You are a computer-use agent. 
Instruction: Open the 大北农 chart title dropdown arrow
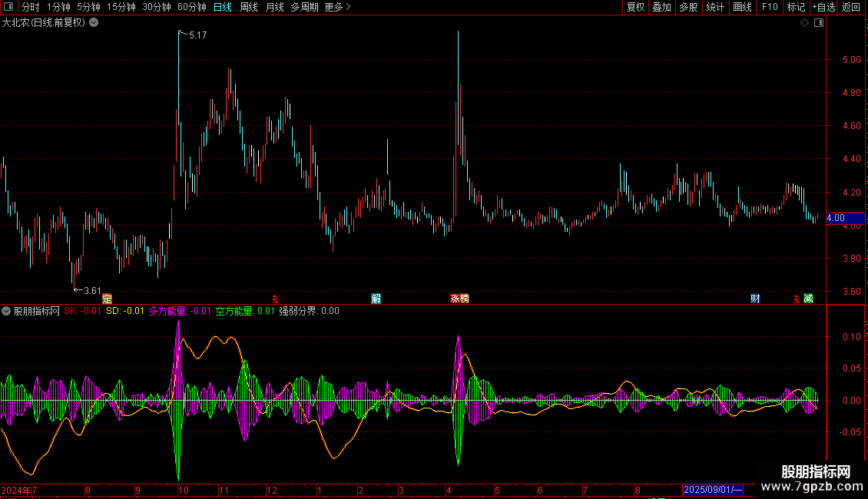click(x=94, y=22)
